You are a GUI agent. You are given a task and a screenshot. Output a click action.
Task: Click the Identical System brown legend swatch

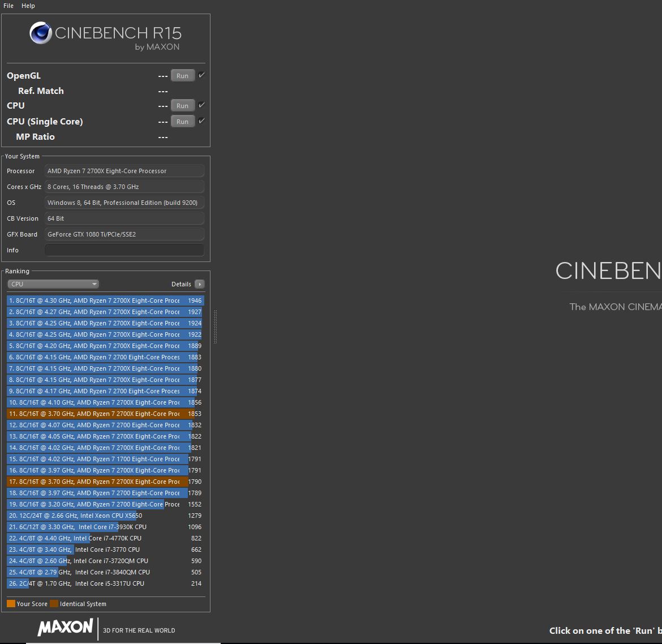pyautogui.click(x=54, y=604)
